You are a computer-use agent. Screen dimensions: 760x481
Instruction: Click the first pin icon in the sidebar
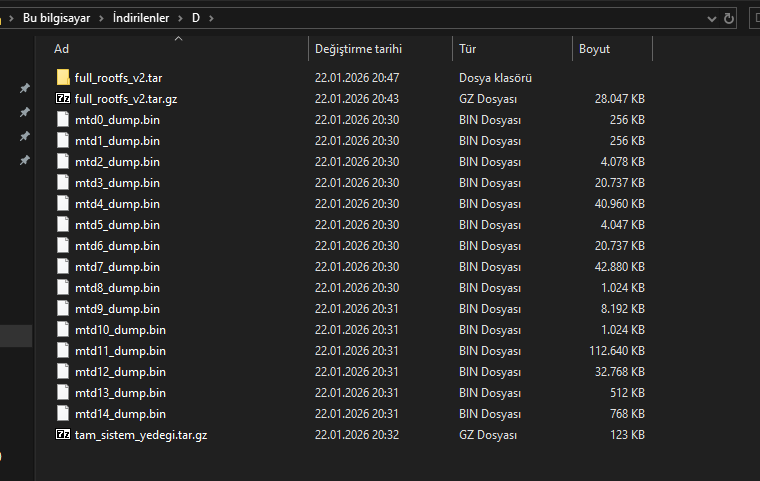click(x=24, y=88)
